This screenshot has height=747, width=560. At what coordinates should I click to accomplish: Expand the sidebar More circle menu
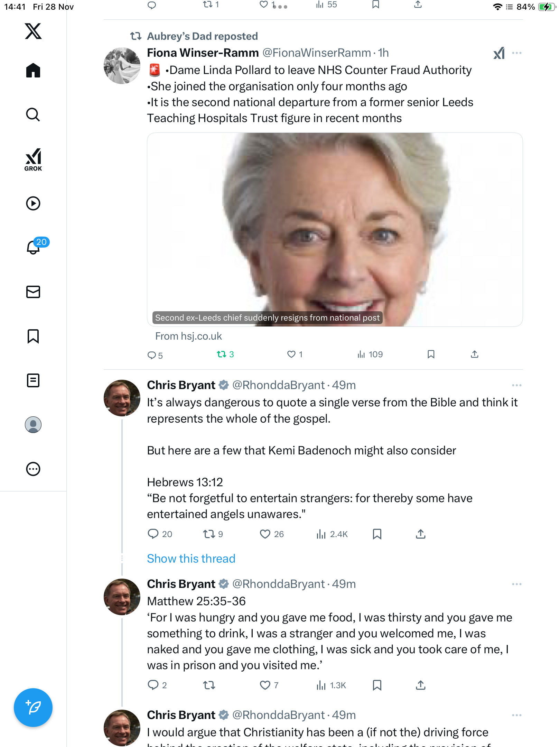[x=33, y=469]
